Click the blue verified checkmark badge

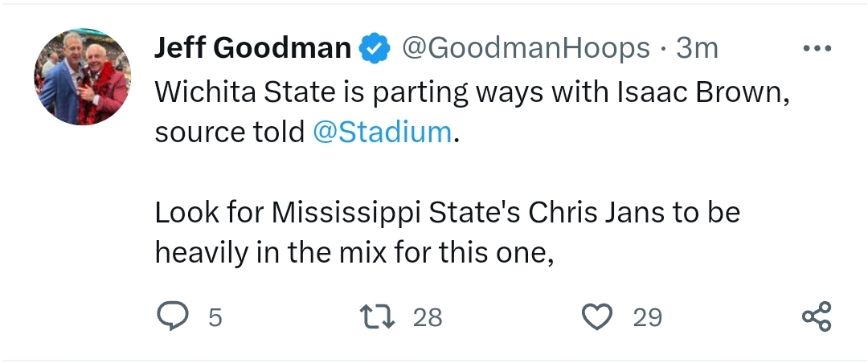pos(374,49)
